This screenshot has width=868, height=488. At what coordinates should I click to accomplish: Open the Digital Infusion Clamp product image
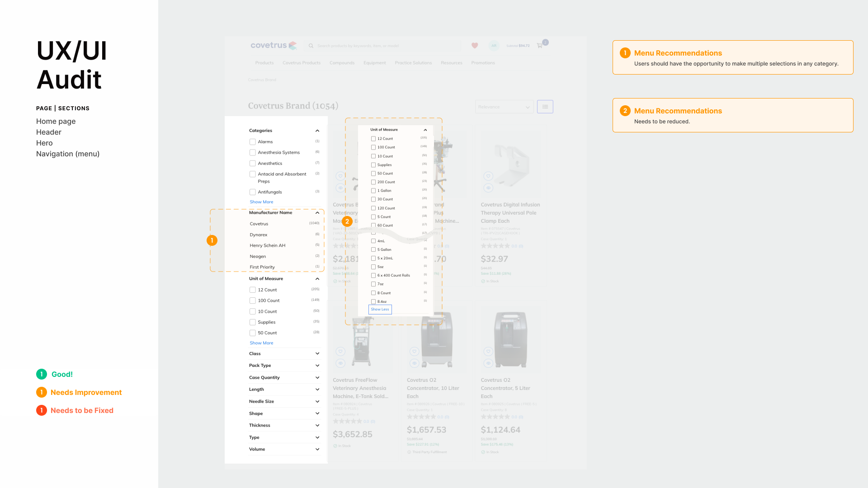tap(511, 164)
